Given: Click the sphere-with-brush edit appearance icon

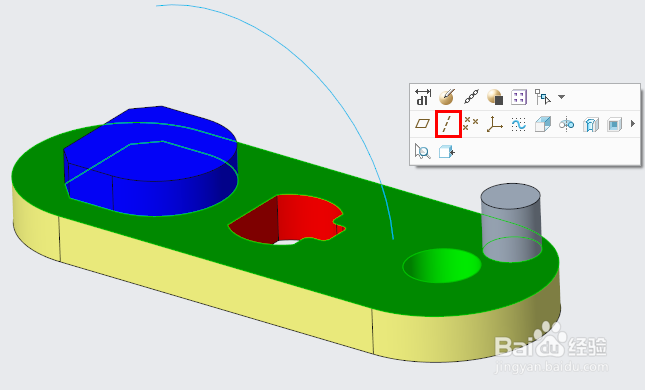Looking at the screenshot, I should click(x=447, y=97).
